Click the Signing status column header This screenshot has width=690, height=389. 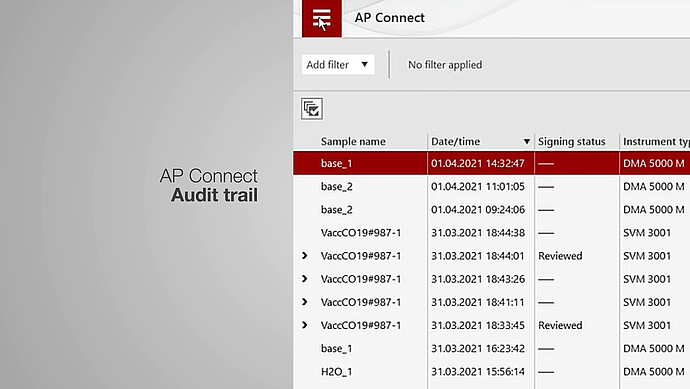pyautogui.click(x=572, y=142)
